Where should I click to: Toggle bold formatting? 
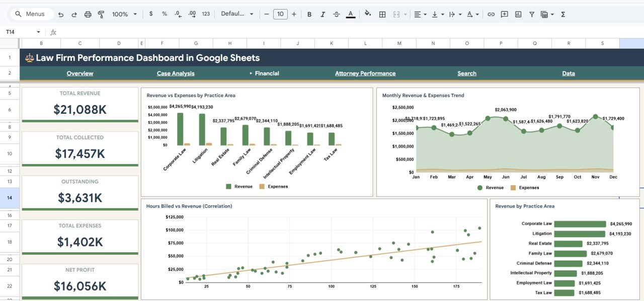tap(309, 14)
